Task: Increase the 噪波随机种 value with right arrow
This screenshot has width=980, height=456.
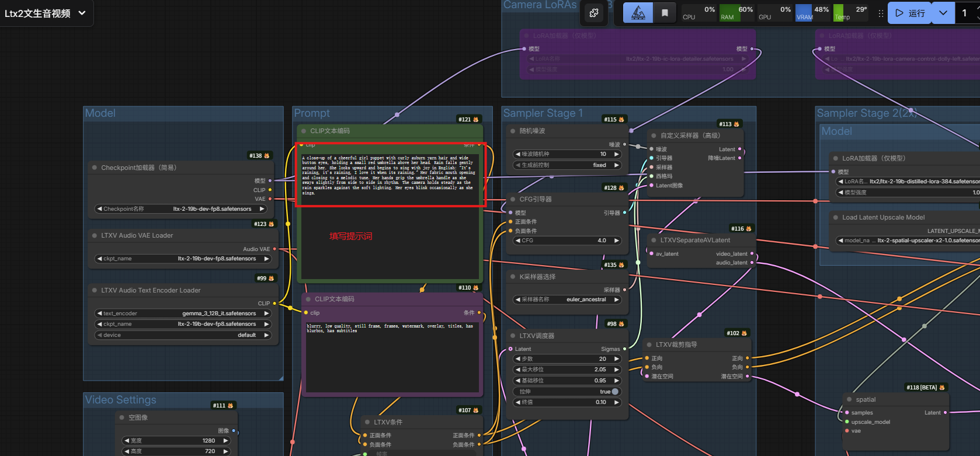Action: 616,154
